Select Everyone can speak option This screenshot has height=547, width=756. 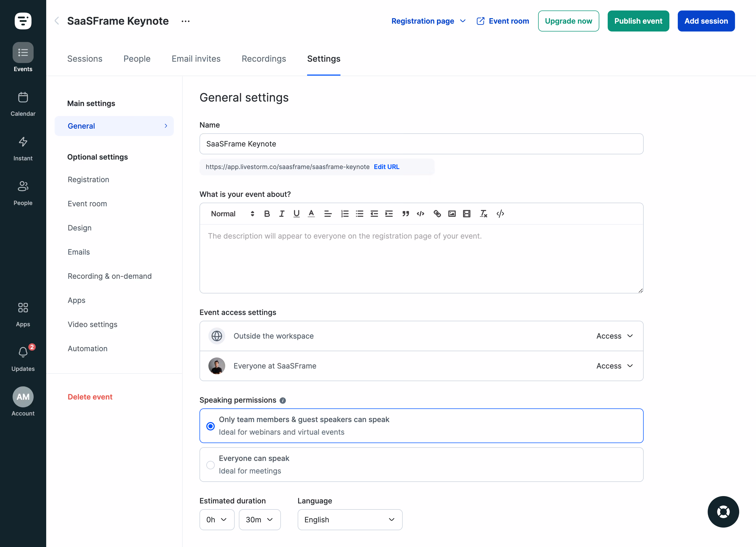click(421, 464)
